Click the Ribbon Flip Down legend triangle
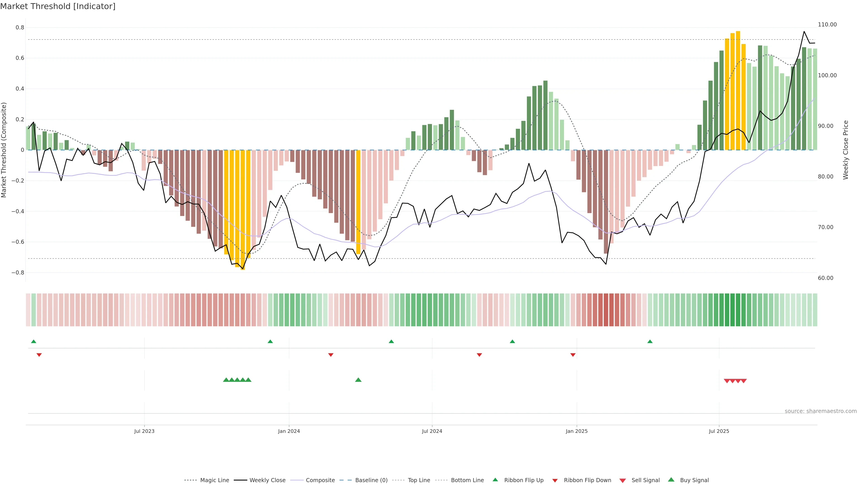This screenshot has height=488, width=868. point(555,481)
